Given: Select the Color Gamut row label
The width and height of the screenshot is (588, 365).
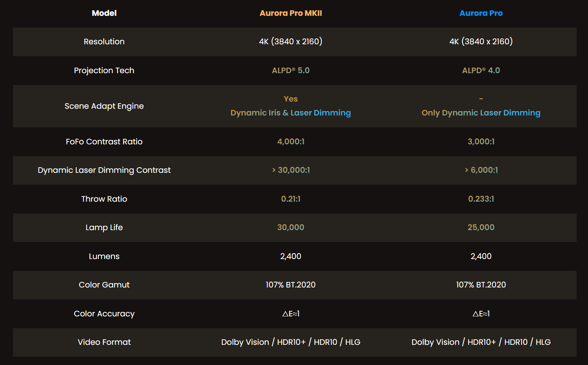Looking at the screenshot, I should tap(104, 285).
